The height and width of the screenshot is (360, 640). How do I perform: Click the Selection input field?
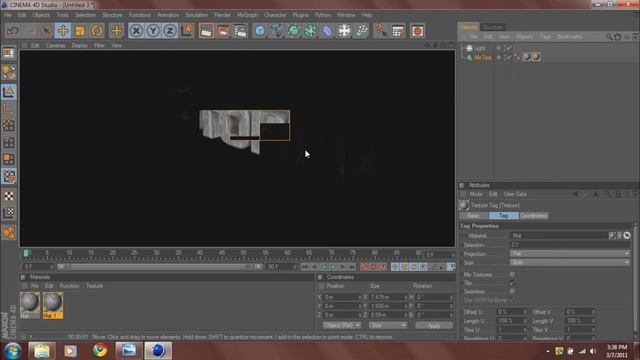pos(570,245)
